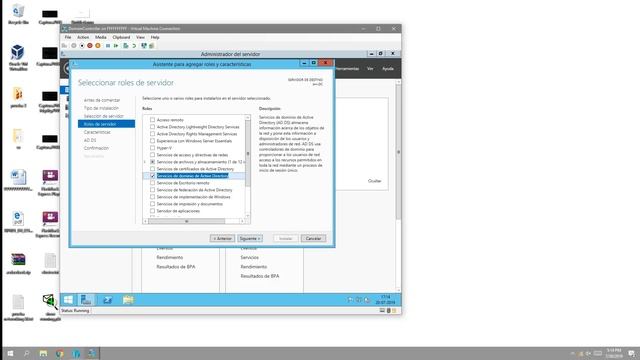Viewport: 640px width, 360px height.
Task: Open the Media menu
Action: point(100,37)
